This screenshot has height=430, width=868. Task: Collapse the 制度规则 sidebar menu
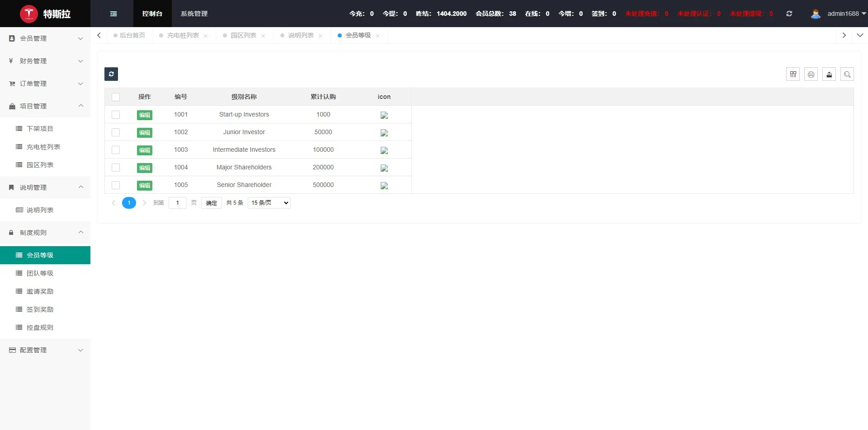45,233
